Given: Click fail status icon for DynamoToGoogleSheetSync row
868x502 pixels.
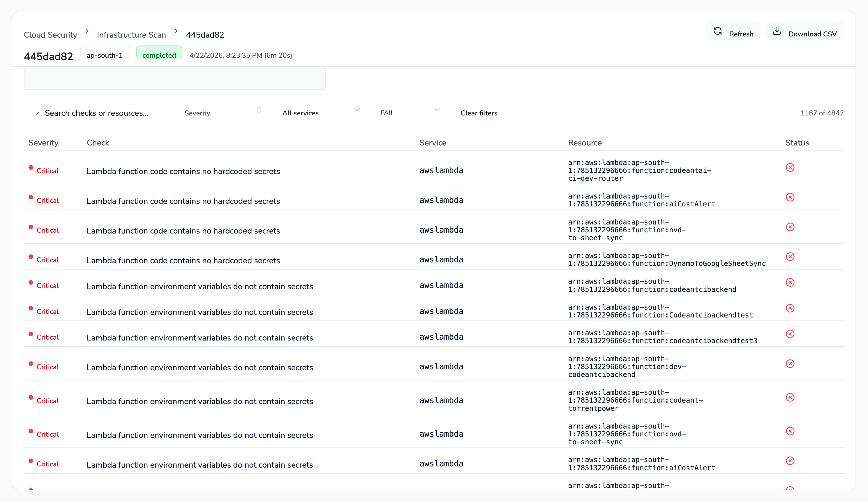Looking at the screenshot, I should [790, 257].
